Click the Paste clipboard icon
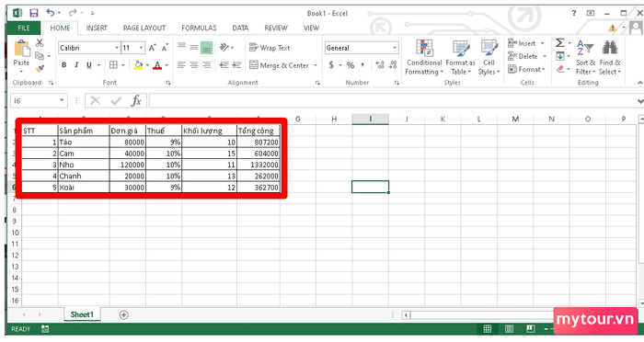This screenshot has height=342, width=644. 21,49
